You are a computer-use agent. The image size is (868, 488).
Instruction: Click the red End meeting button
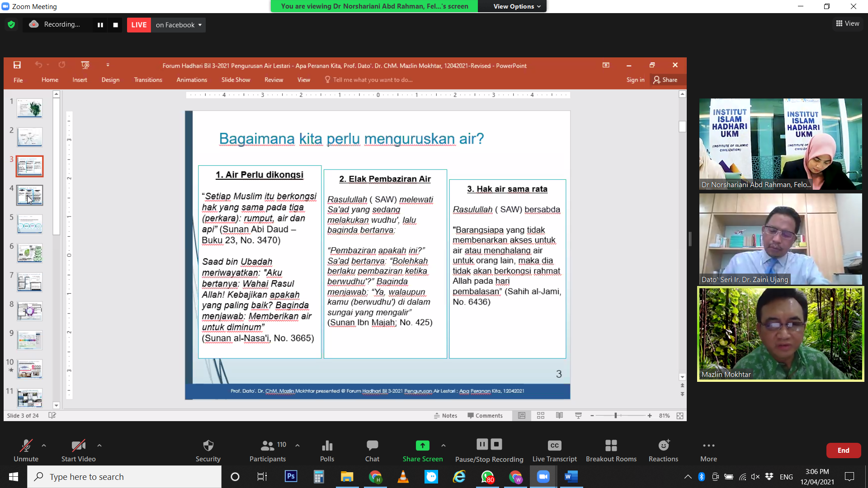[x=843, y=450]
